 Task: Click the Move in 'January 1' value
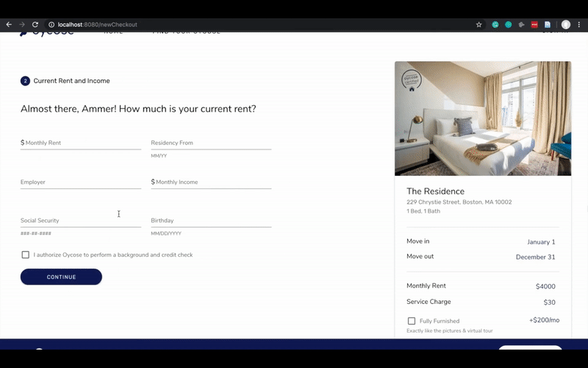541,242
